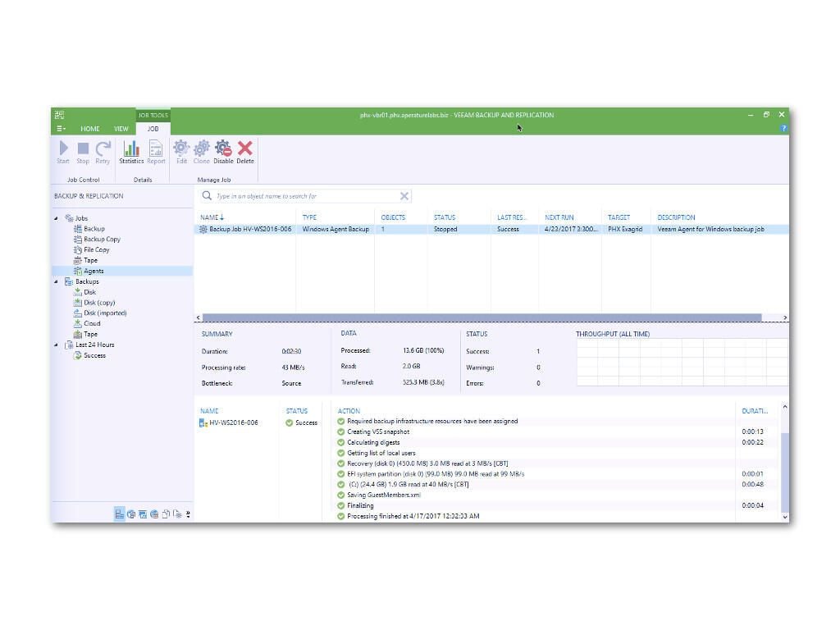Select Disk under Backups
This screenshot has width=840, height=630.
click(84, 292)
